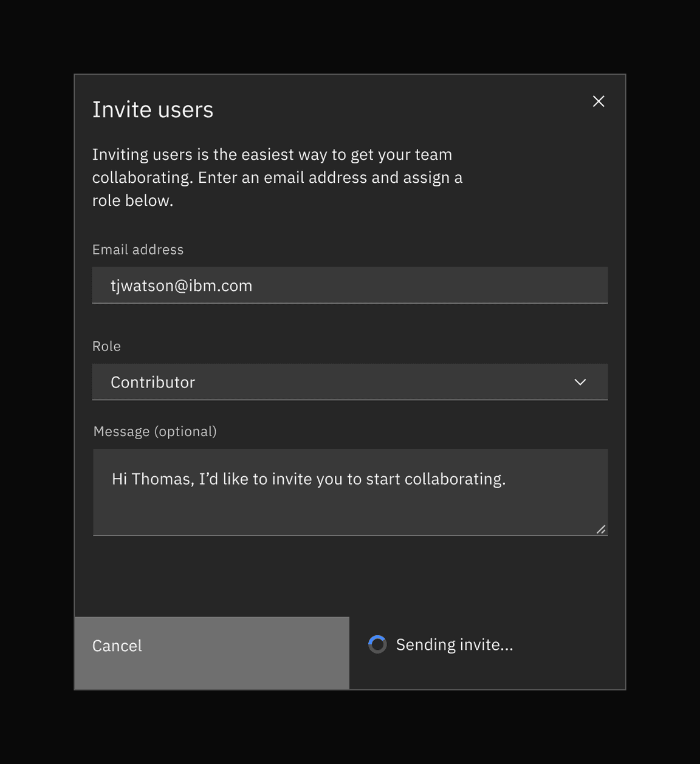The image size is (700, 764).
Task: Select the tjwatson@ibm.com email text
Action: coord(181,285)
